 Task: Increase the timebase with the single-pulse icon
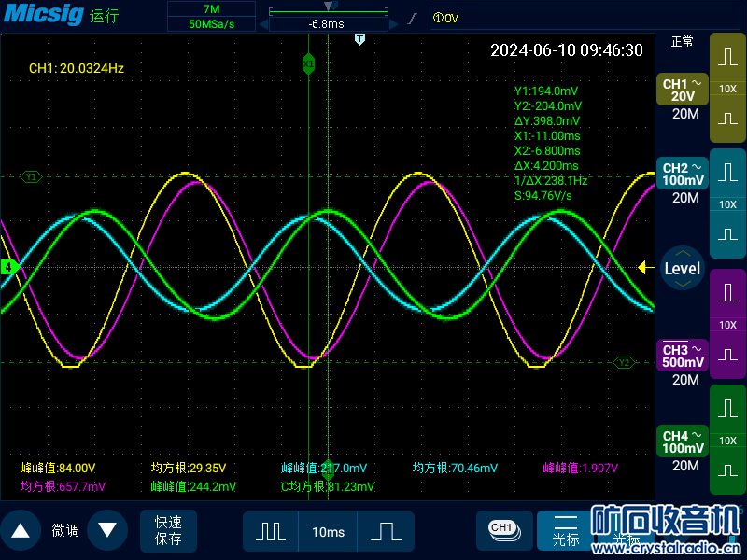pos(386,531)
